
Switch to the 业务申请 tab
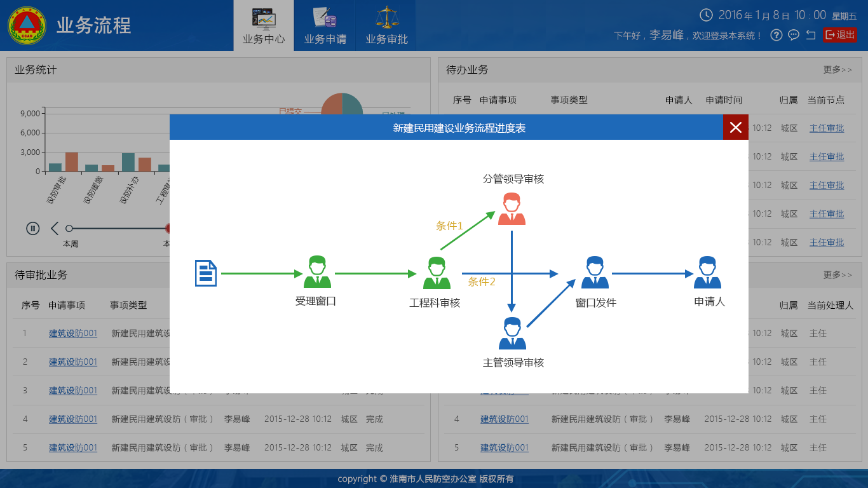coord(325,25)
